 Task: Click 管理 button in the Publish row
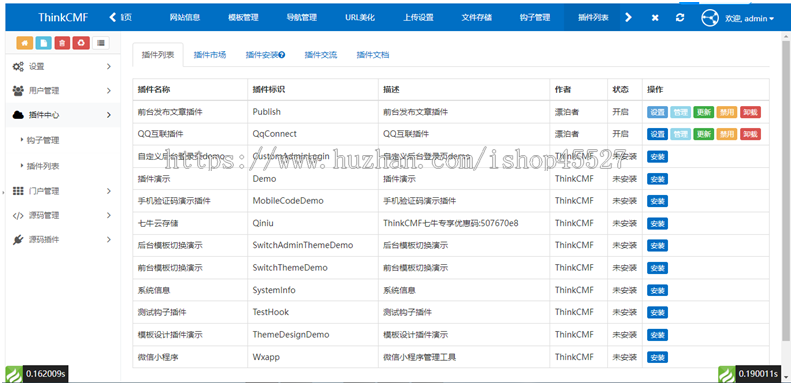tap(680, 112)
